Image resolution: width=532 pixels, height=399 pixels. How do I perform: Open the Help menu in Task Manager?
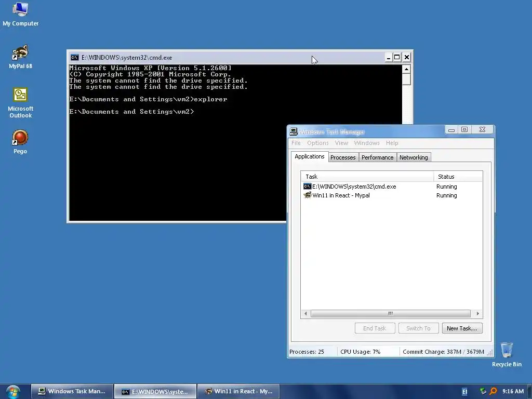(392, 143)
